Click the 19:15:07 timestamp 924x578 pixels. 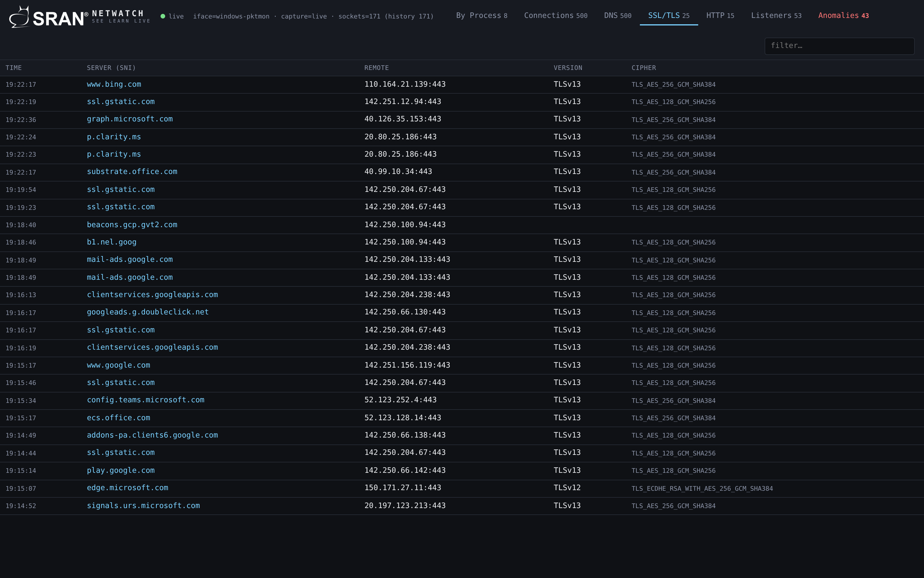pyautogui.click(x=21, y=488)
